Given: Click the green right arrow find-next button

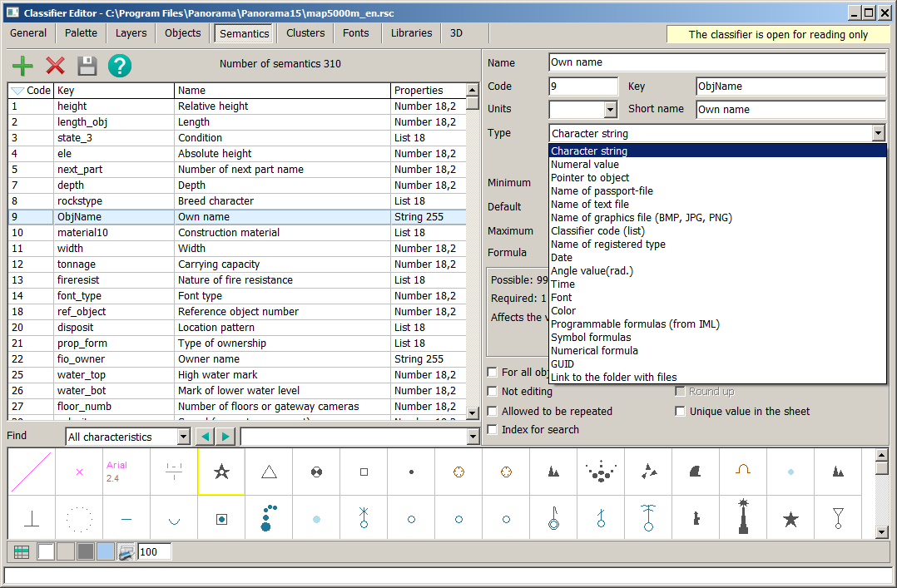Looking at the screenshot, I should click(x=225, y=437).
